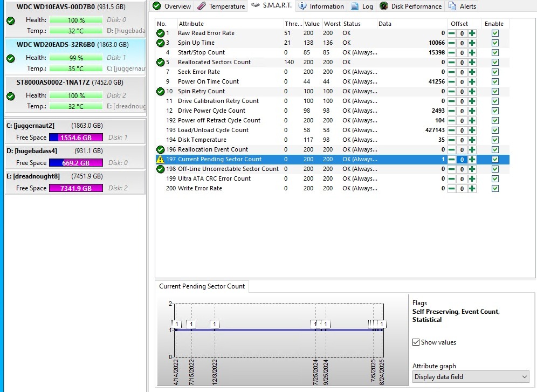Image resolution: width=537 pixels, height=392 pixels.
Task: Decrease offset for Raw Read Error Rate
Action: pyautogui.click(x=452, y=33)
